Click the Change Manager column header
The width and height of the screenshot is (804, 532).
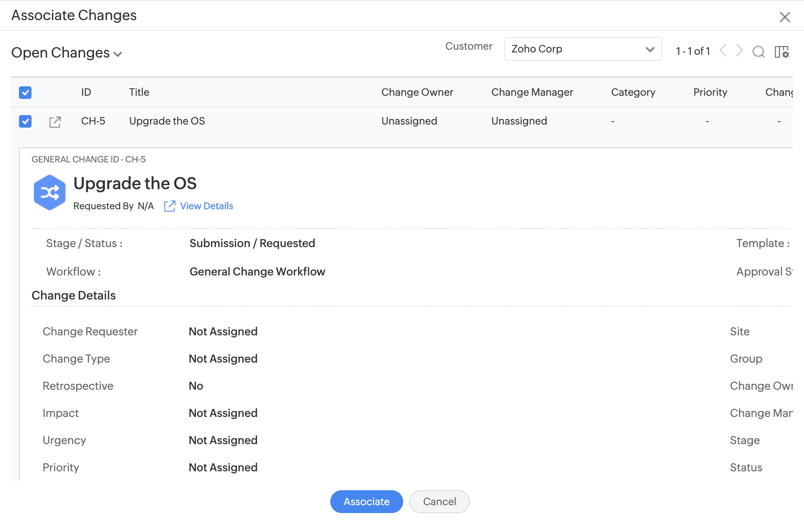[x=532, y=92]
